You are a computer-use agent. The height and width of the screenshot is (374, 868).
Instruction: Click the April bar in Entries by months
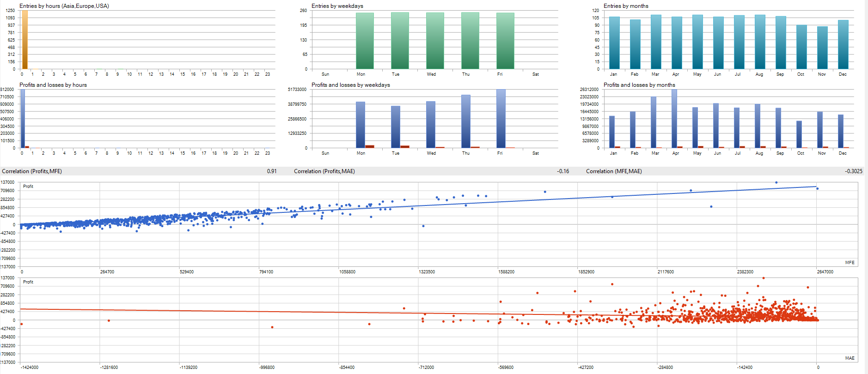(677, 43)
